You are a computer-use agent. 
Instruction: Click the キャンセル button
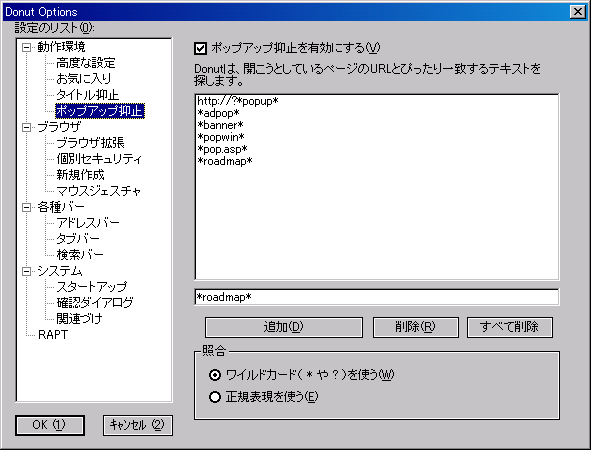coord(138,425)
